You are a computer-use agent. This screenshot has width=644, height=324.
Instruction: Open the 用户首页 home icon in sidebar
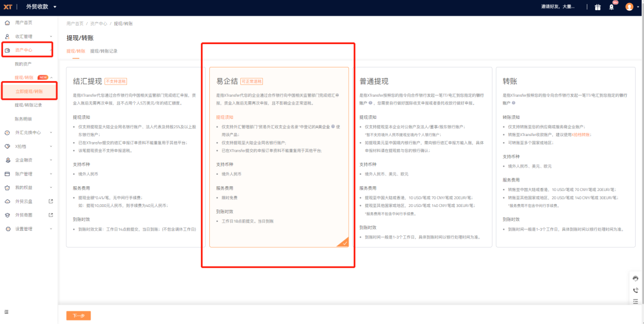[x=7, y=23]
